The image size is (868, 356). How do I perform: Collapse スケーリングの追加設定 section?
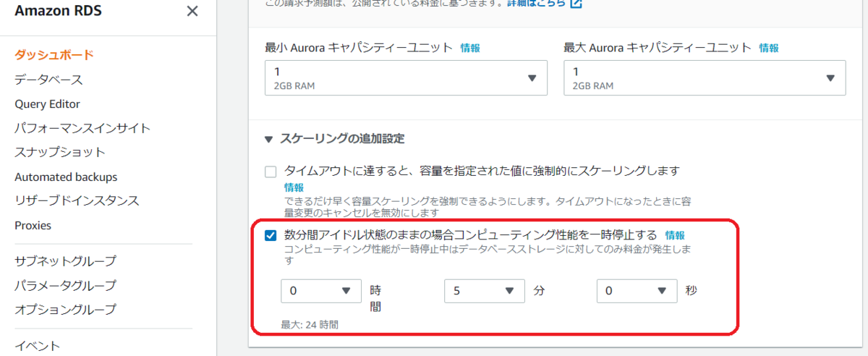(x=335, y=138)
